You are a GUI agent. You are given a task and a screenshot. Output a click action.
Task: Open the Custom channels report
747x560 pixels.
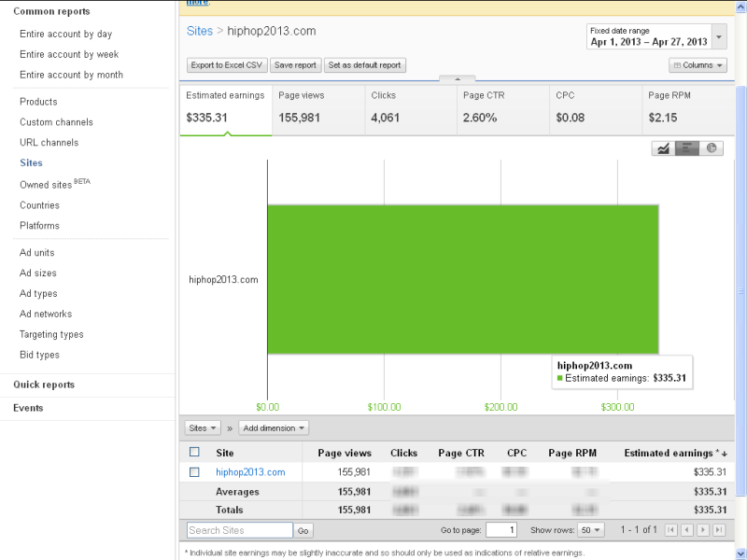(56, 122)
